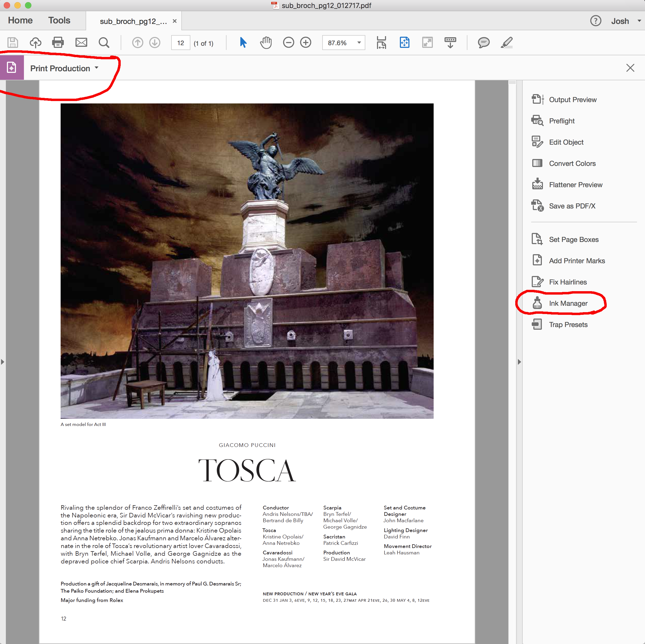Viewport: 645px width, 644px height.
Task: Click the Preflight tool
Action: 561,121
